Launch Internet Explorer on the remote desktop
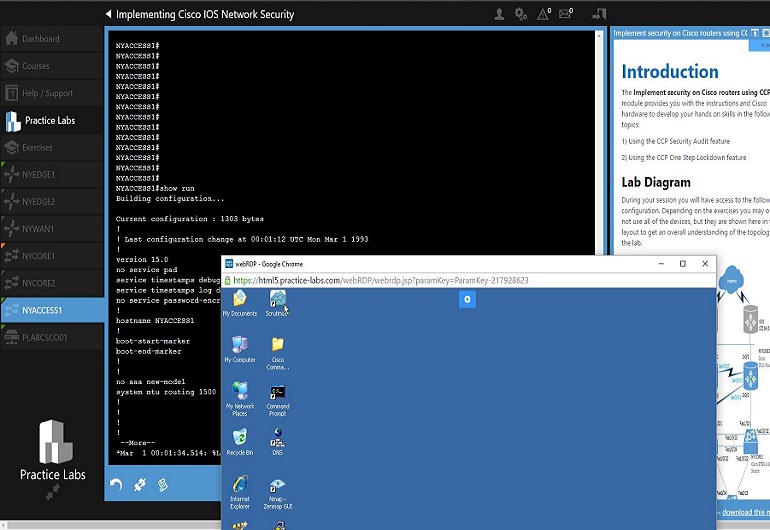 (x=240, y=492)
